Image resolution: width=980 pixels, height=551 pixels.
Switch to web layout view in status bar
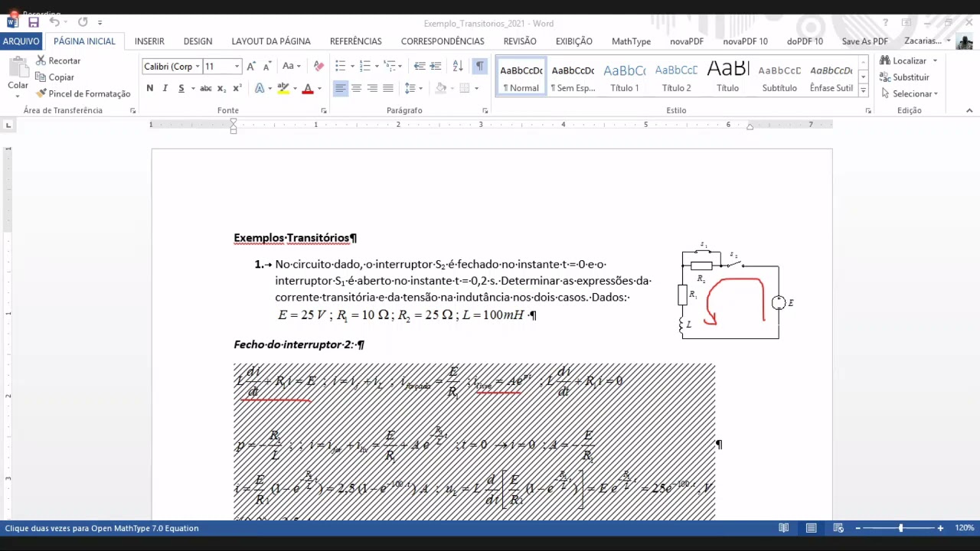[838, 528]
